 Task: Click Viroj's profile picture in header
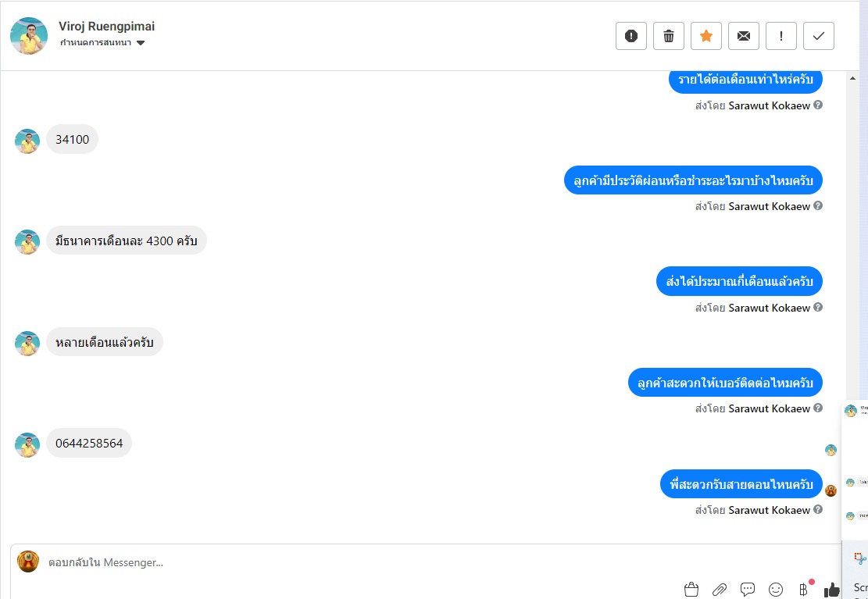29,36
